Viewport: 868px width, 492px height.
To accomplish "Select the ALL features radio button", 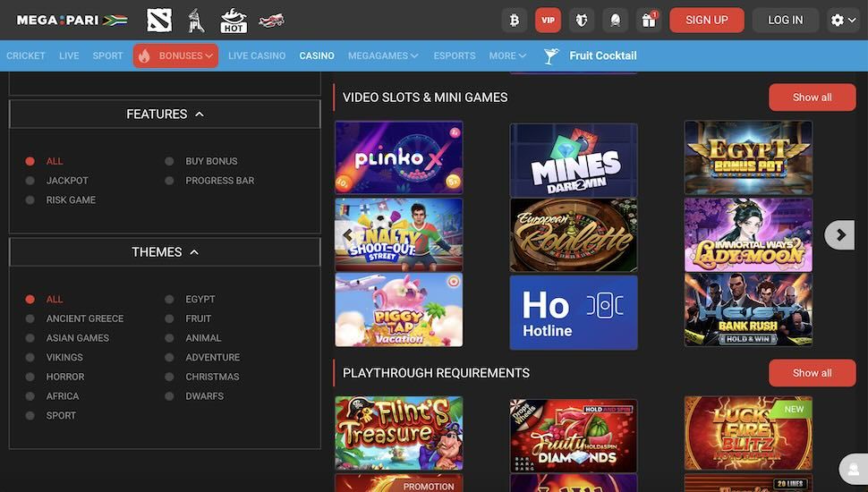I will 30,161.
